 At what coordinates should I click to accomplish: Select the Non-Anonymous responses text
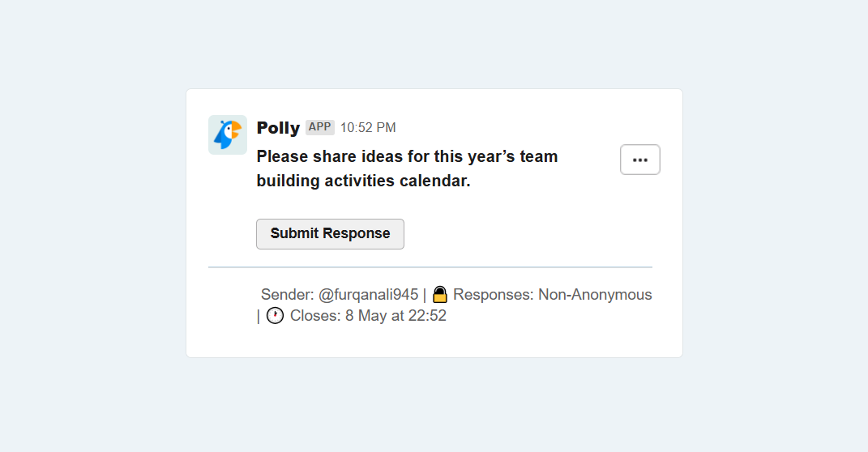(595, 294)
